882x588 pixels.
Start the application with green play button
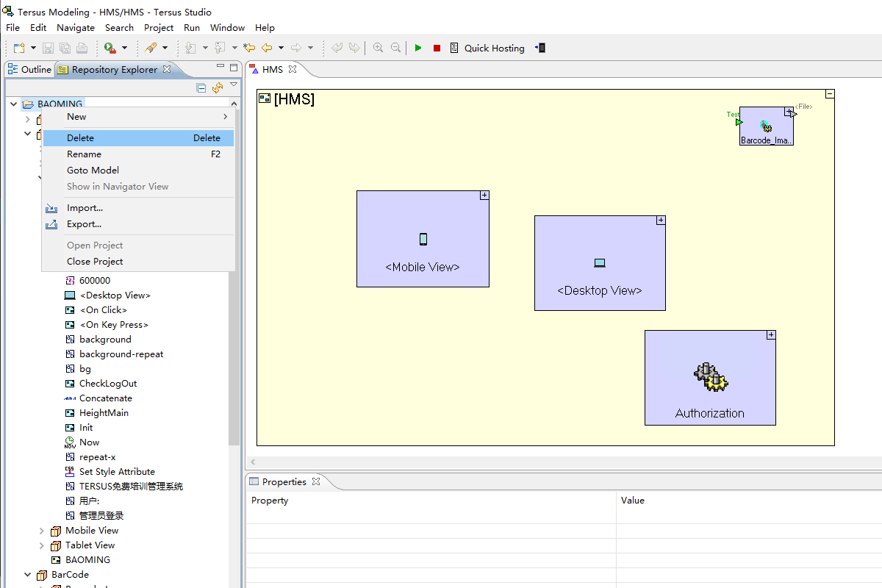point(418,48)
